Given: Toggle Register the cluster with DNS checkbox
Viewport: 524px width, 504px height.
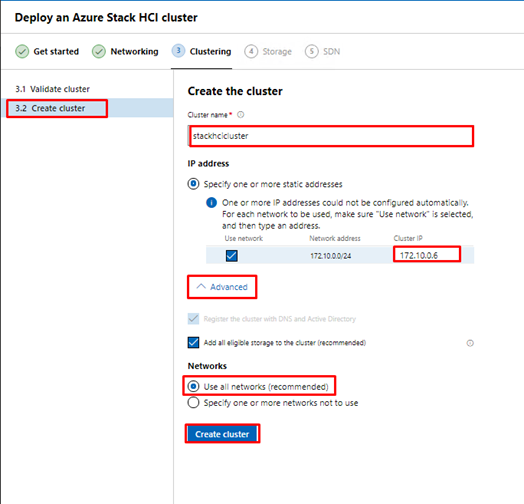Looking at the screenshot, I should click(193, 319).
